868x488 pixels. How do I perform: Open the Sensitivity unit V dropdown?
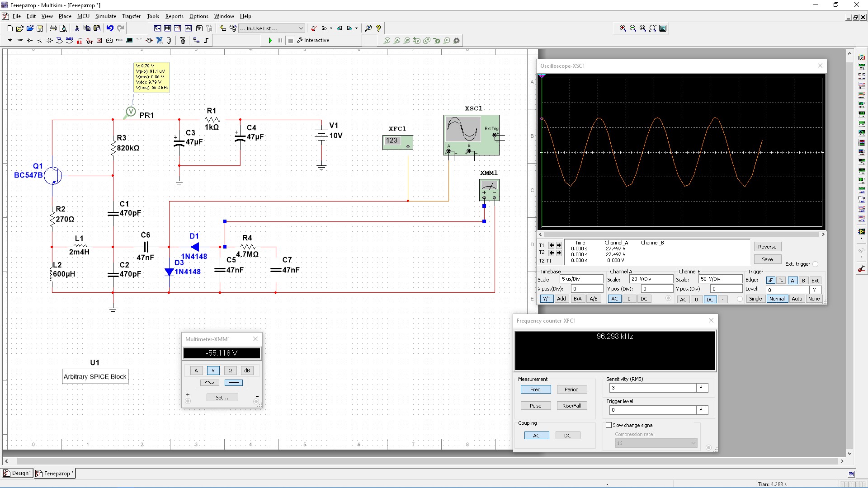[x=702, y=388]
